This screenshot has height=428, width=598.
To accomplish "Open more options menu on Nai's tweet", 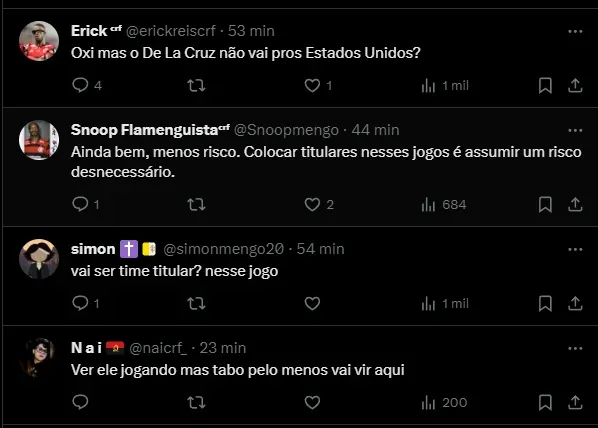I will [575, 348].
